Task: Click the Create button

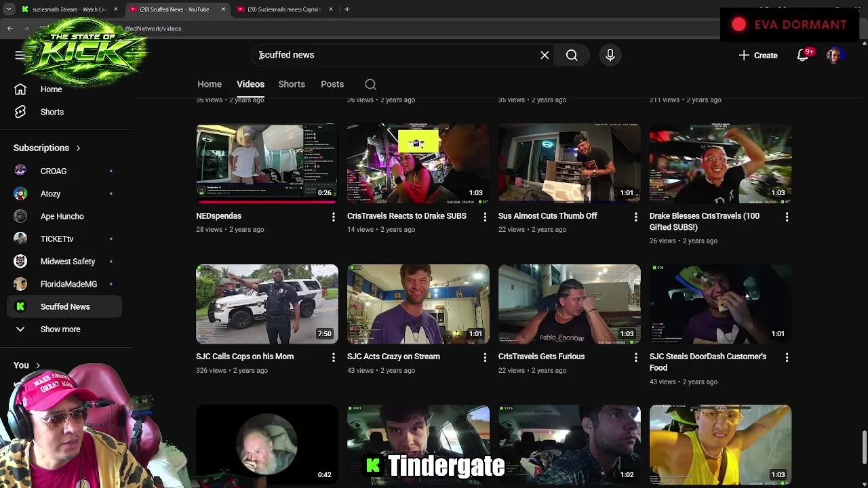Action: click(x=758, y=55)
